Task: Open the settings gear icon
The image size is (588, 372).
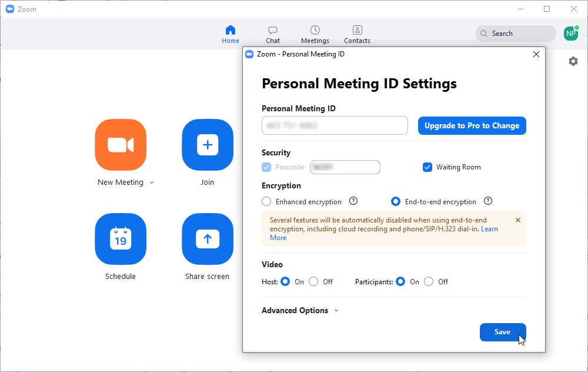Action: pos(573,61)
